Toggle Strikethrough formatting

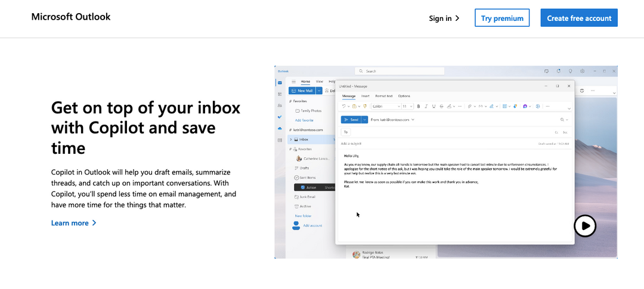click(x=441, y=106)
